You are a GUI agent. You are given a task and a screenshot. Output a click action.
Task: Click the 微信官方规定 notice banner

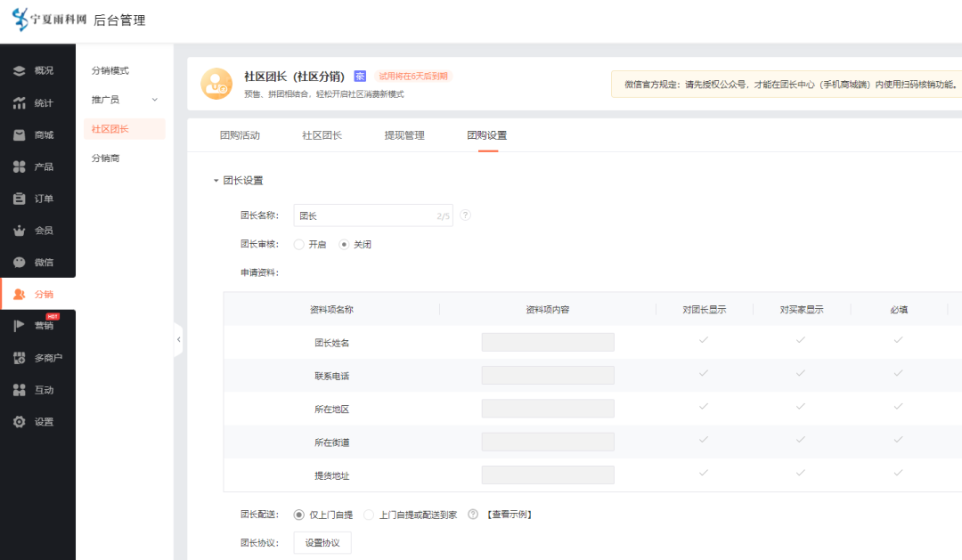coord(787,84)
